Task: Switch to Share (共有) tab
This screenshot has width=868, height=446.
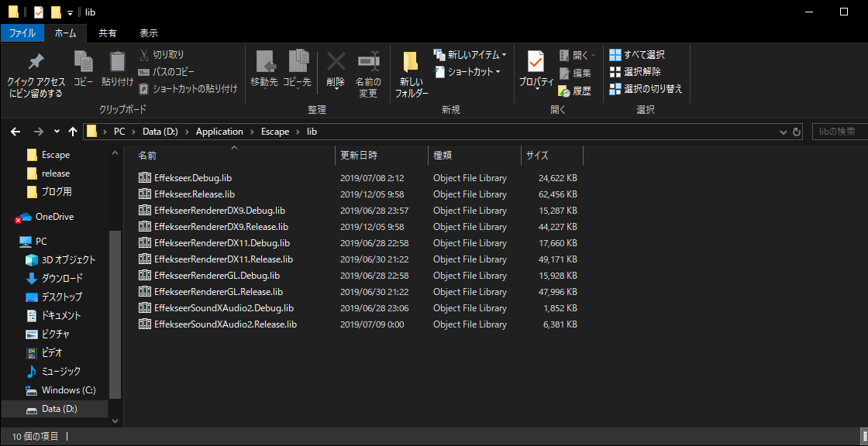Action: tap(108, 33)
